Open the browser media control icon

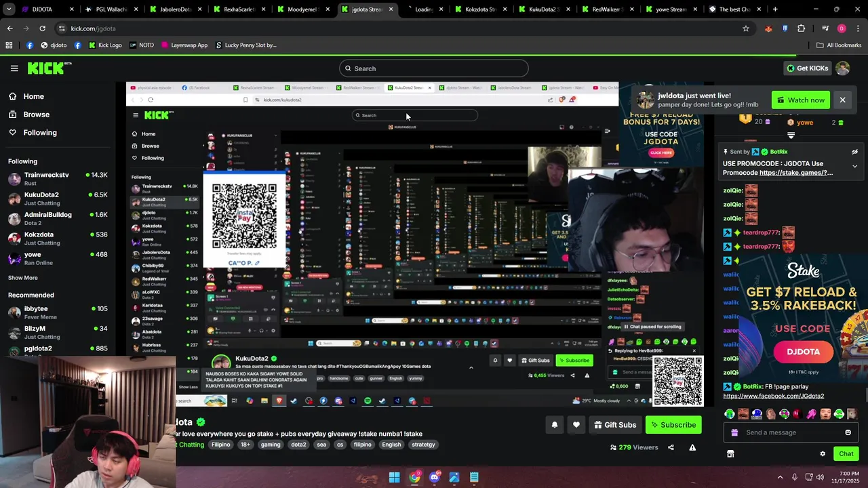pos(825,28)
